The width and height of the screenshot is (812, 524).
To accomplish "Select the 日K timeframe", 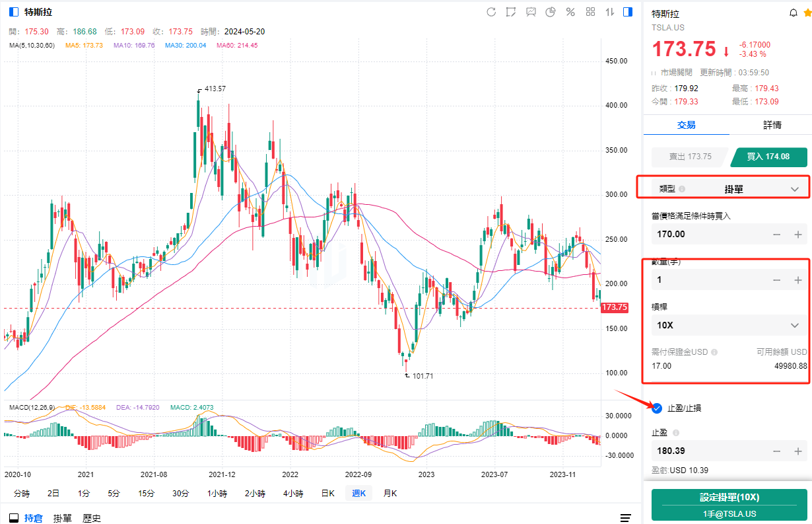I will (x=327, y=493).
